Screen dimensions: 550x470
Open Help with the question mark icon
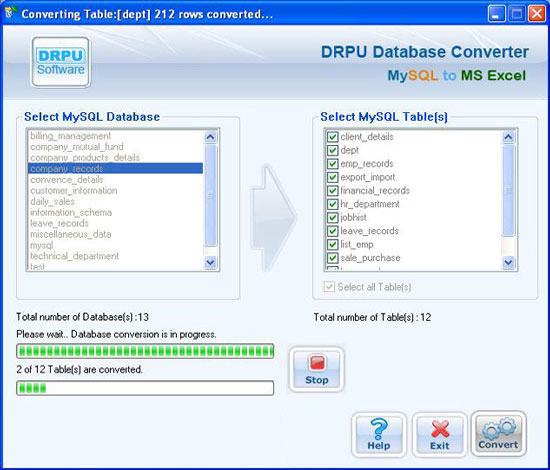379,435
